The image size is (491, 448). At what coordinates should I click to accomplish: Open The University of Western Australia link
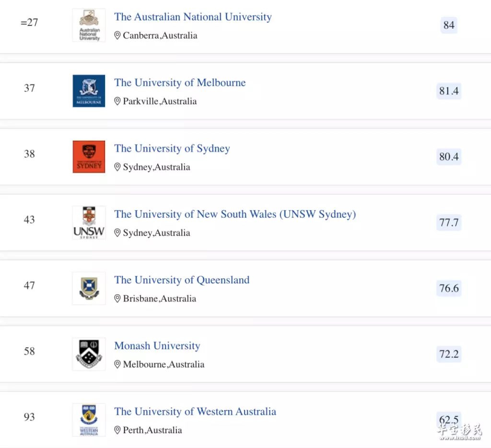tap(196, 412)
